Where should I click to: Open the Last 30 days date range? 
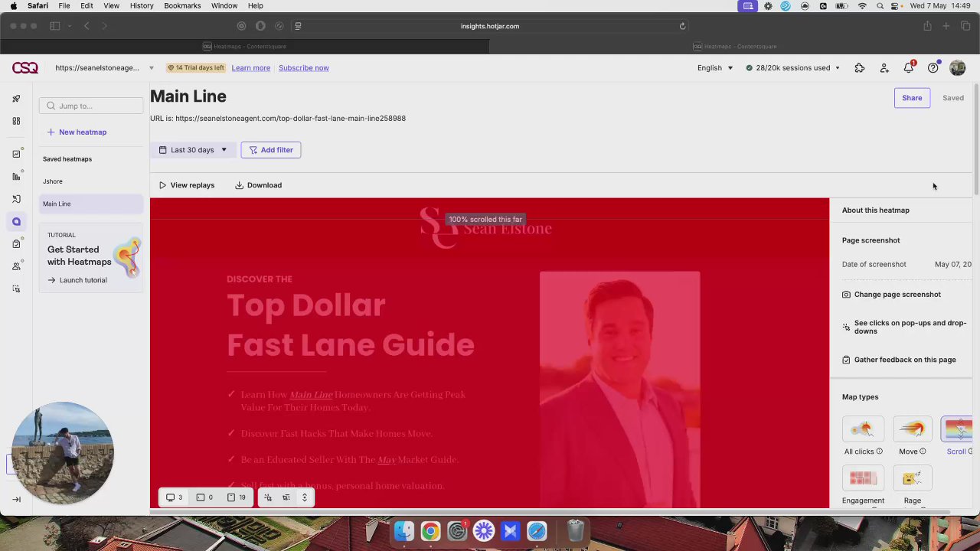click(193, 150)
